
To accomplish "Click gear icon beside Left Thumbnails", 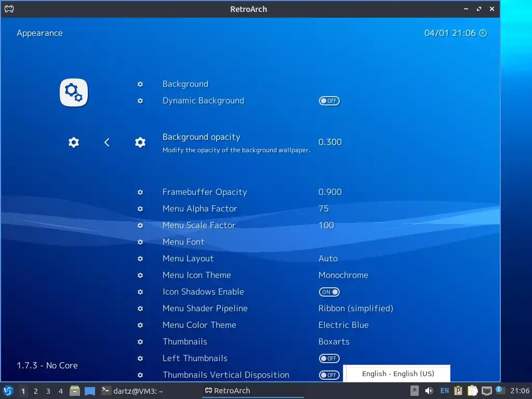I will click(x=140, y=358).
